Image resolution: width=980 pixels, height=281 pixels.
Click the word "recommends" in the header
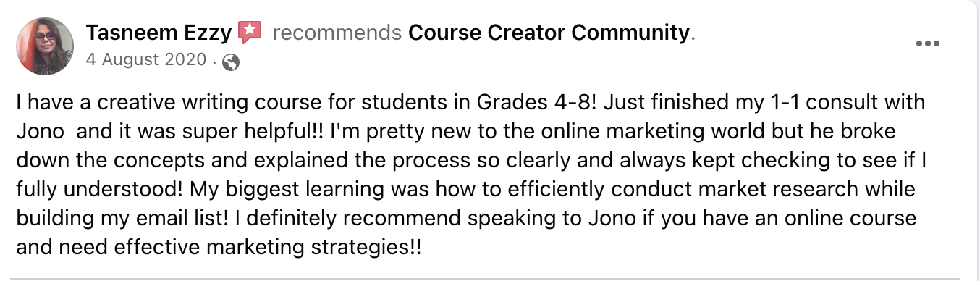click(337, 33)
